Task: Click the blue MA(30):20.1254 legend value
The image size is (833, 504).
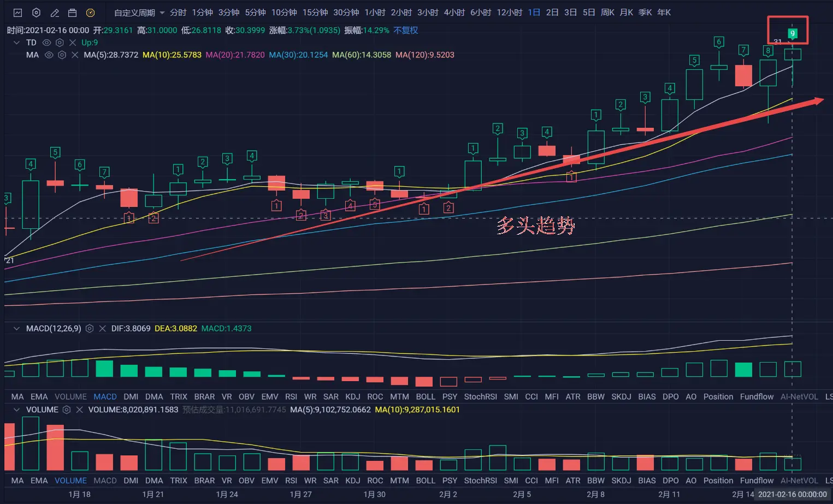Action: pyautogui.click(x=298, y=55)
